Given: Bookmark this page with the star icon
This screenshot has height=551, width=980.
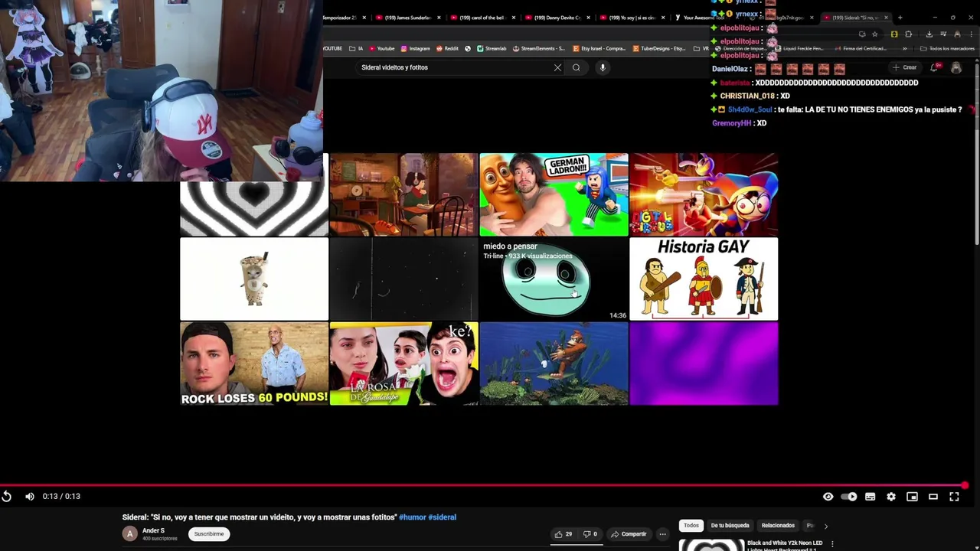Looking at the screenshot, I should click(875, 34).
